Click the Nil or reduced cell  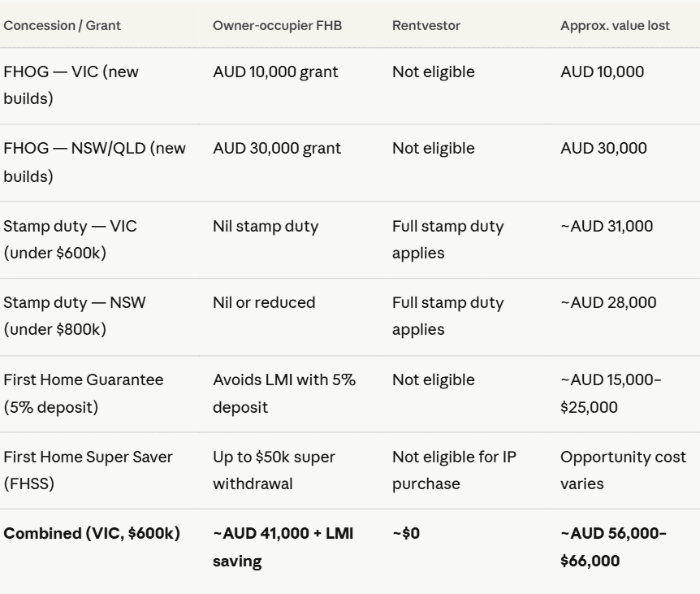[x=264, y=303]
